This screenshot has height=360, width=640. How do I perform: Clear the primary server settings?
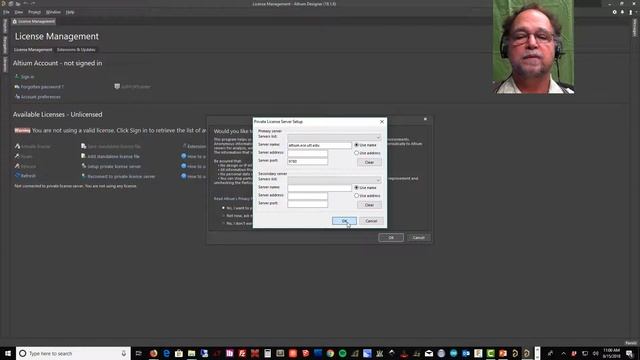click(369, 162)
